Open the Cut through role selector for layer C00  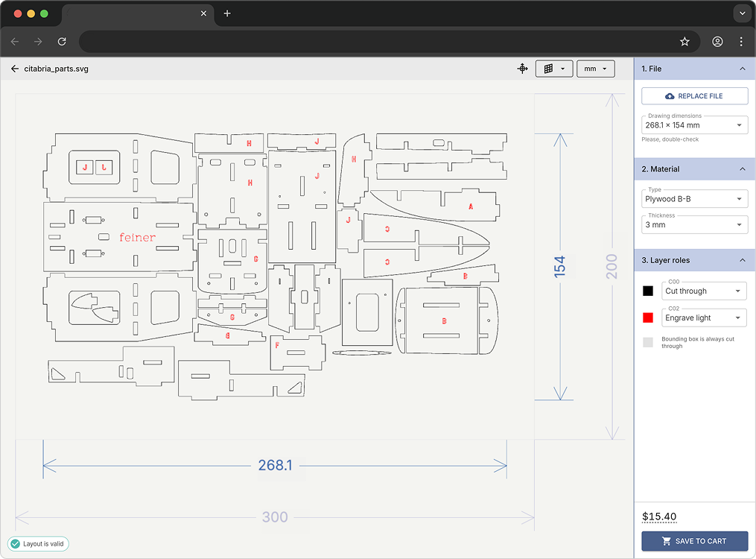click(x=703, y=291)
